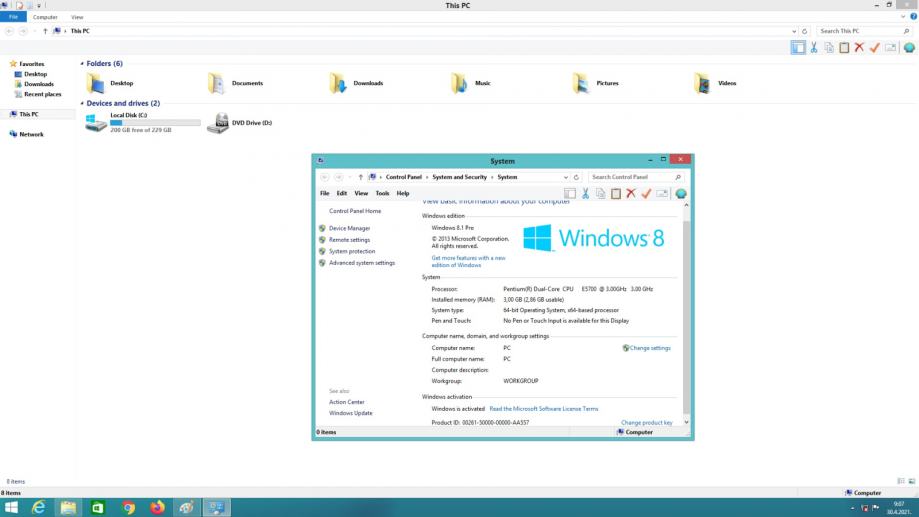Screen dimensions: 919x517
Task: Launch Internet Explorer from the taskbar
Action: pos(38,507)
